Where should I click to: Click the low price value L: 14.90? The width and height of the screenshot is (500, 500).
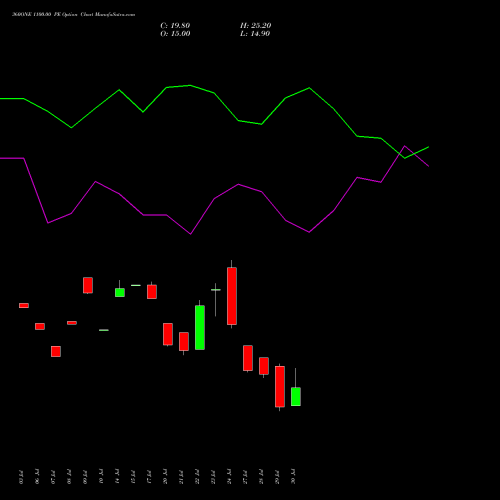(x=255, y=34)
